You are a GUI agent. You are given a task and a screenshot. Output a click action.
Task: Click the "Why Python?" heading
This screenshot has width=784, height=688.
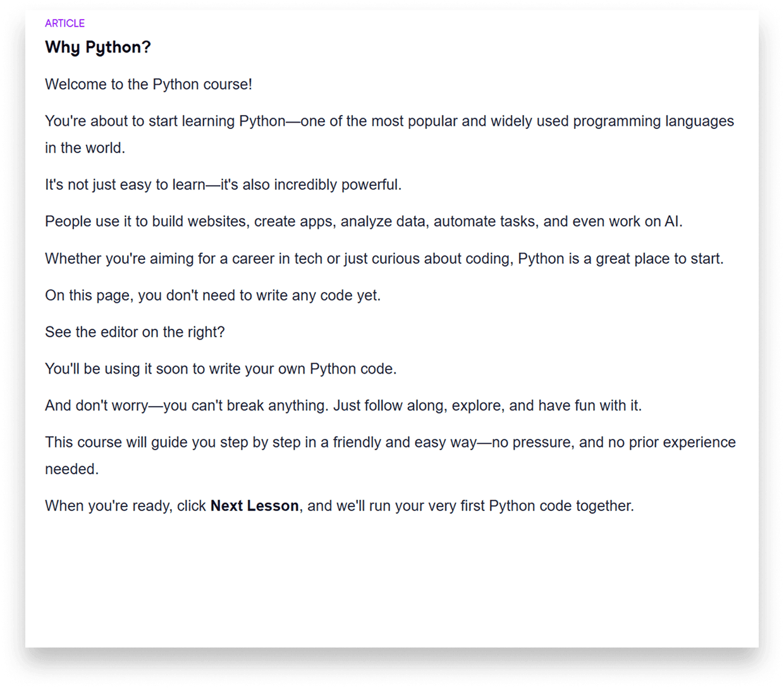point(98,47)
